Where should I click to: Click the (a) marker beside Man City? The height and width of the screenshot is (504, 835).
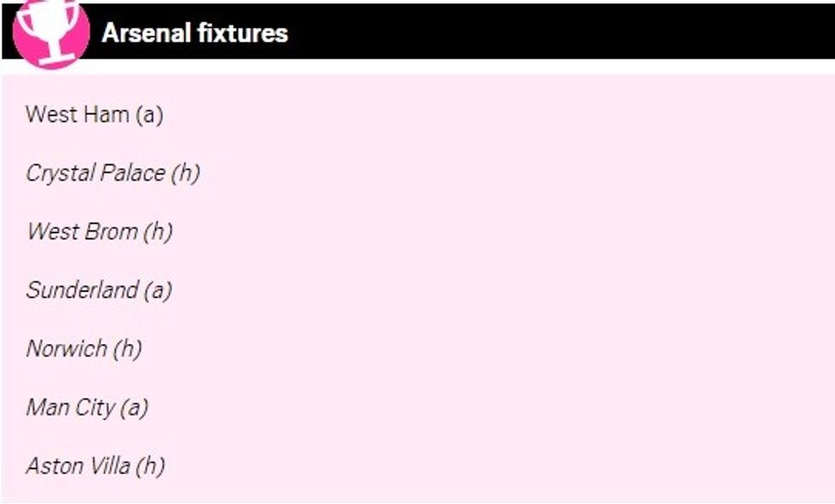tap(134, 408)
